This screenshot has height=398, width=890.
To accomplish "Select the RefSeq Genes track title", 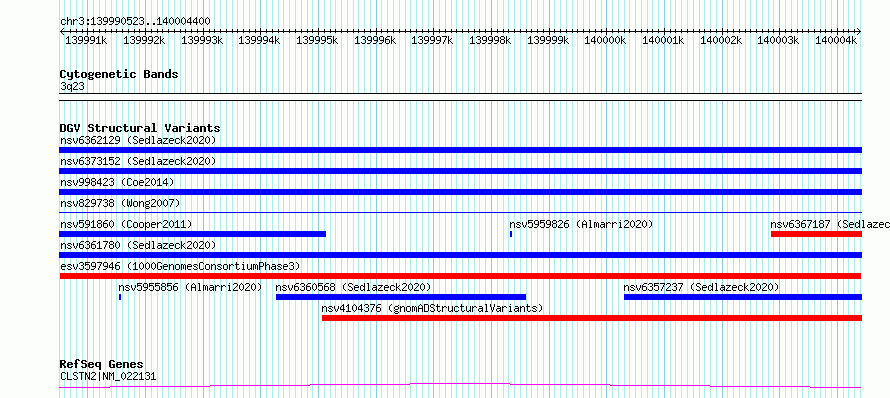I will 102,365.
